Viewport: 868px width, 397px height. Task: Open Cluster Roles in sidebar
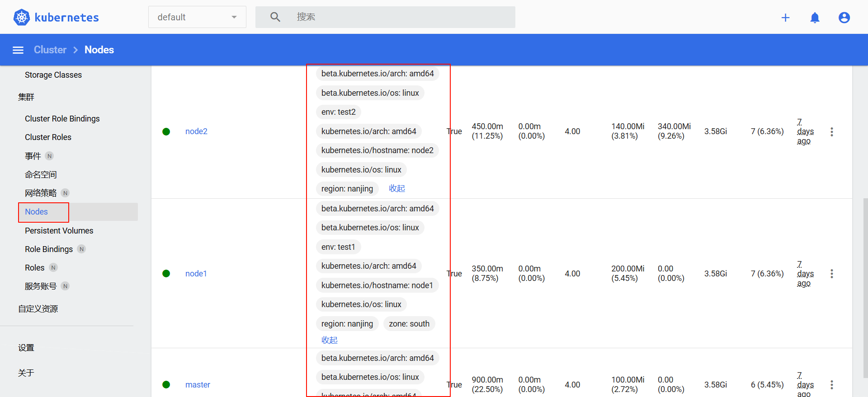click(48, 137)
